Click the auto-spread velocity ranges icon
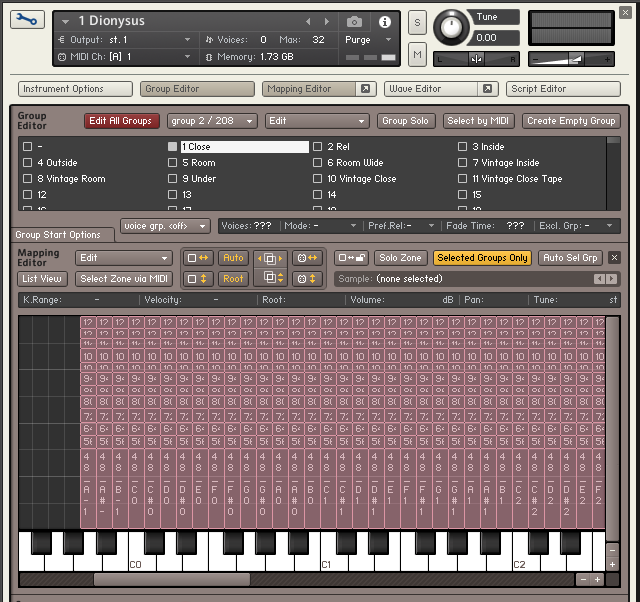This screenshot has width=640, height=602. (x=269, y=279)
